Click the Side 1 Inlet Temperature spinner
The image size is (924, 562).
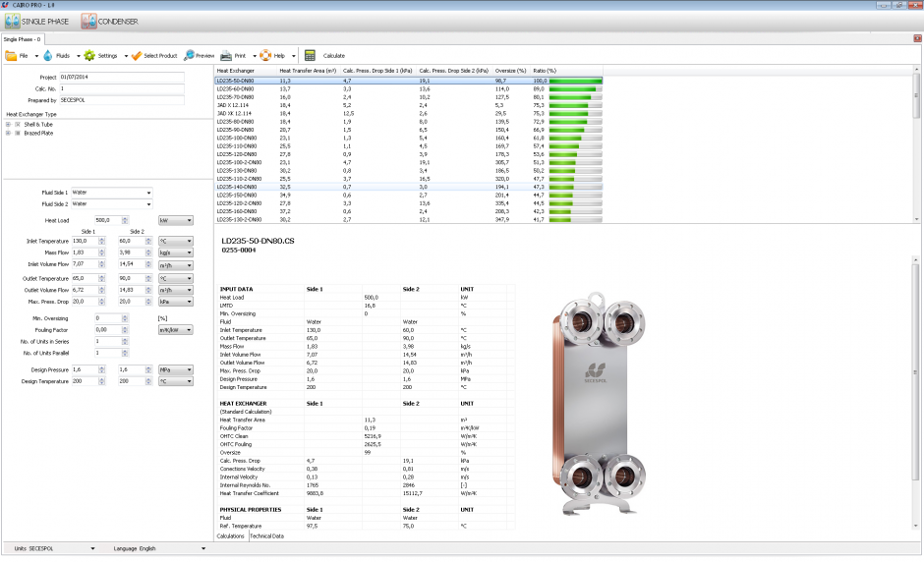[x=102, y=241]
